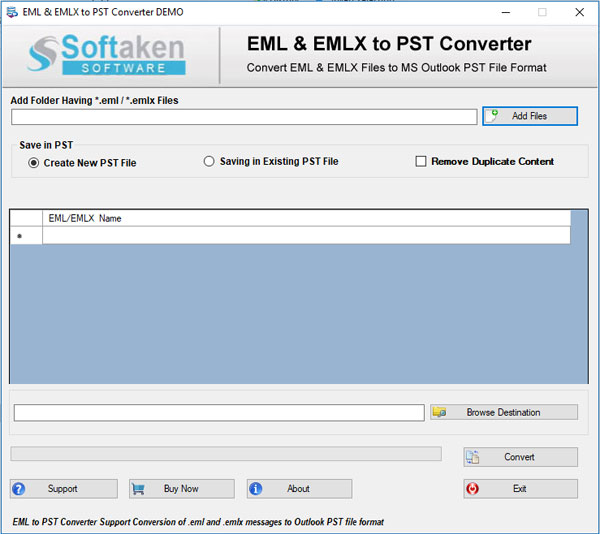Open Support help button
This screenshot has width=600, height=534.
64,489
